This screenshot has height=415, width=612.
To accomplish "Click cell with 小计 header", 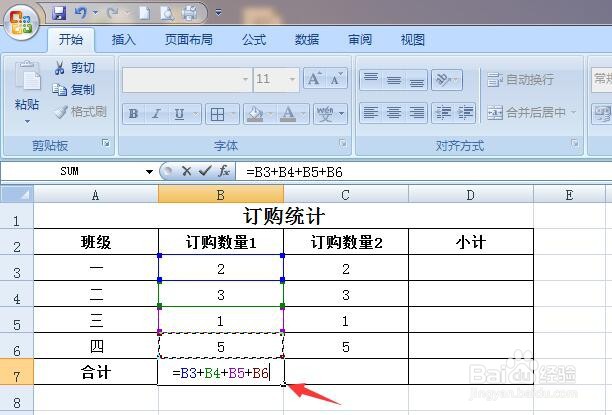I will click(x=471, y=242).
